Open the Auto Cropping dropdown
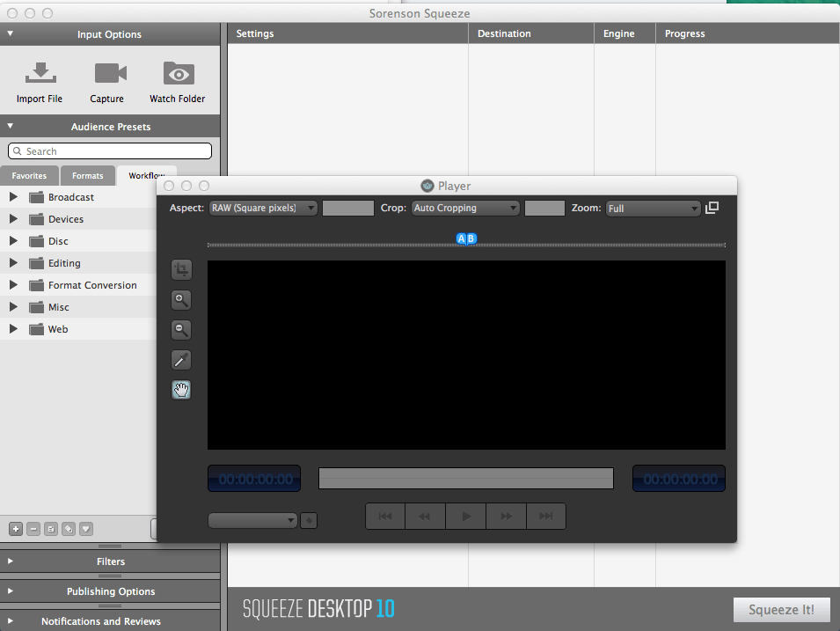Viewport: 840px width, 631px height. click(x=465, y=208)
